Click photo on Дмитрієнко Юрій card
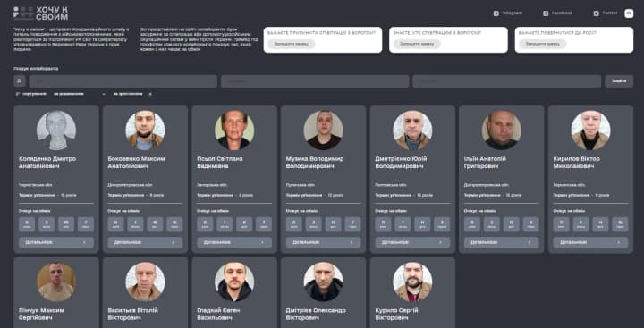This screenshot has width=644, height=328. pos(412,130)
